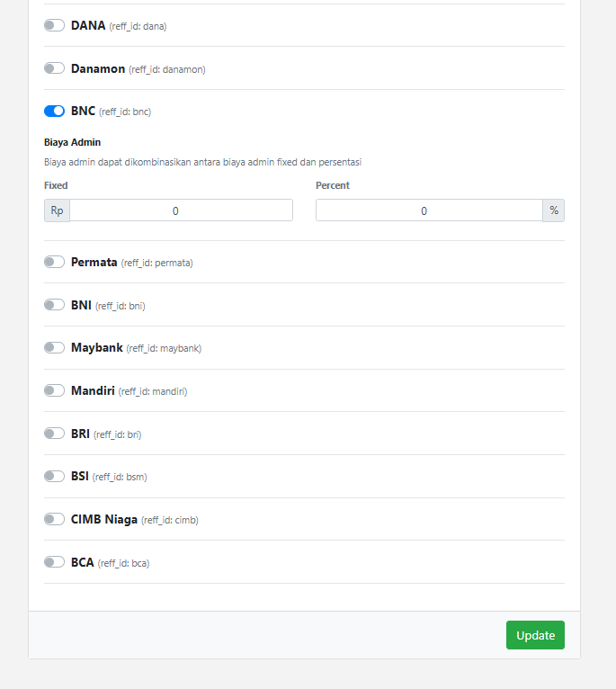Enable the CIMB Niaga toggle
Viewport: 616px width, 689px height.
click(x=54, y=519)
